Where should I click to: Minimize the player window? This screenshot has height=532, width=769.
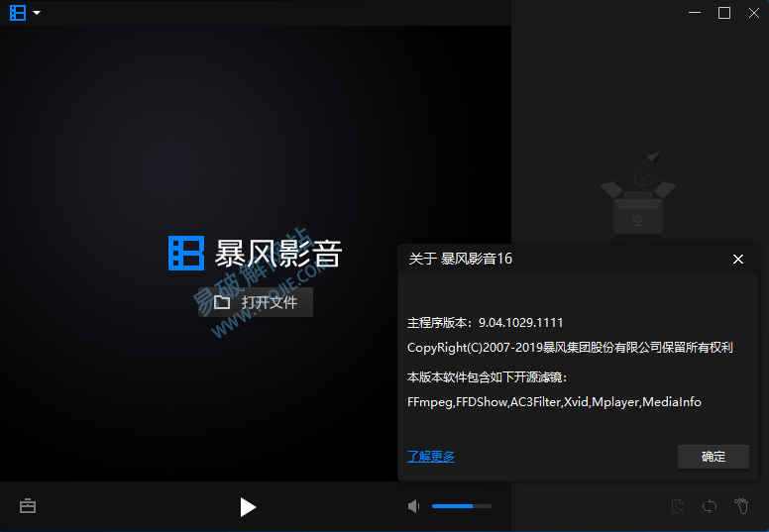pyautogui.click(x=695, y=13)
